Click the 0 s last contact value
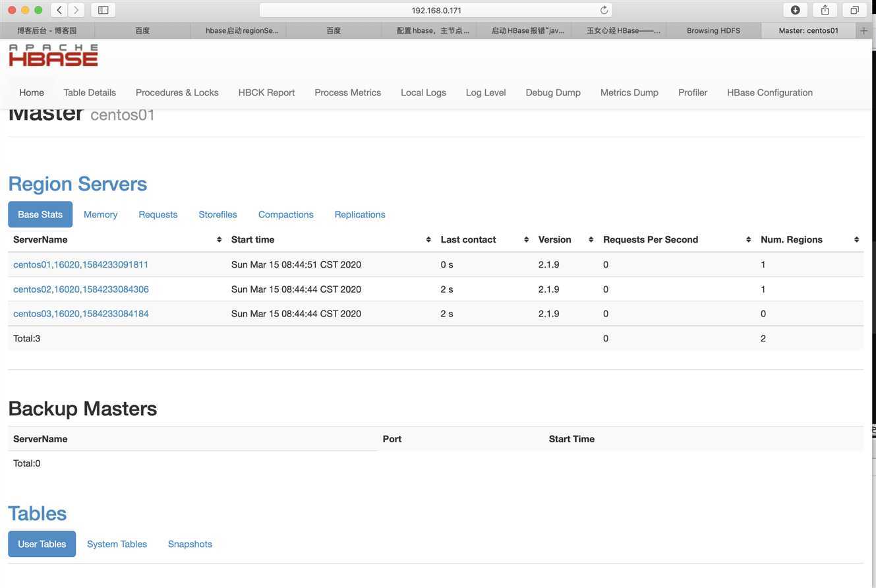Image resolution: width=876 pixels, height=588 pixels. pyautogui.click(x=447, y=264)
